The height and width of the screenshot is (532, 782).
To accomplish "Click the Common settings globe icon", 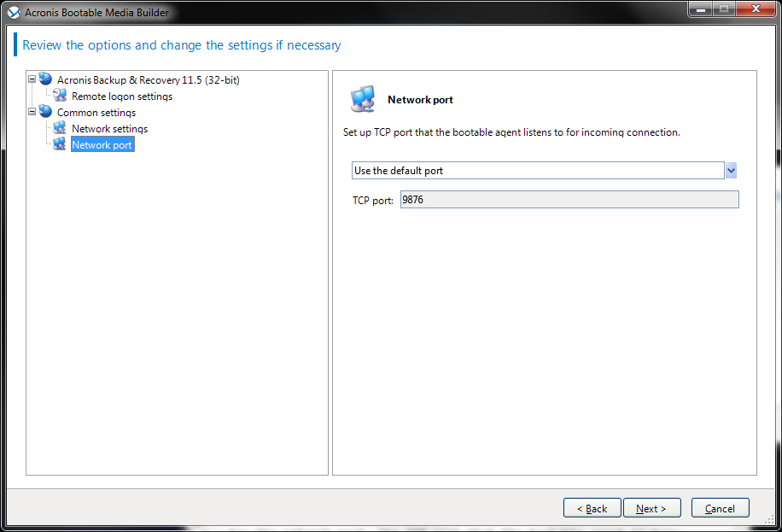I will pos(45,111).
